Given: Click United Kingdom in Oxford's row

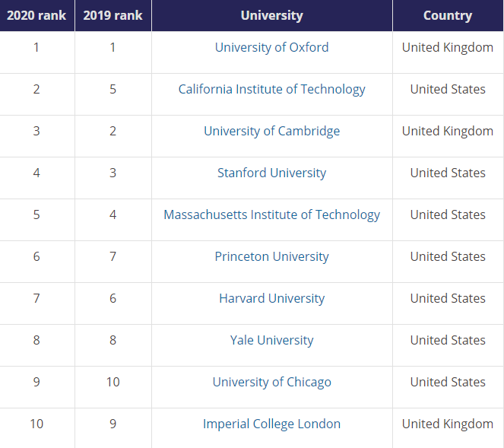Looking at the screenshot, I should [448, 47].
